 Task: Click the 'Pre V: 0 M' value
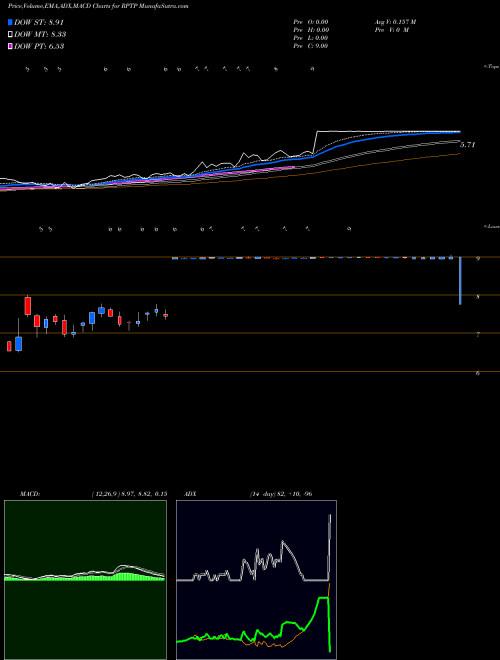pyautogui.click(x=392, y=30)
